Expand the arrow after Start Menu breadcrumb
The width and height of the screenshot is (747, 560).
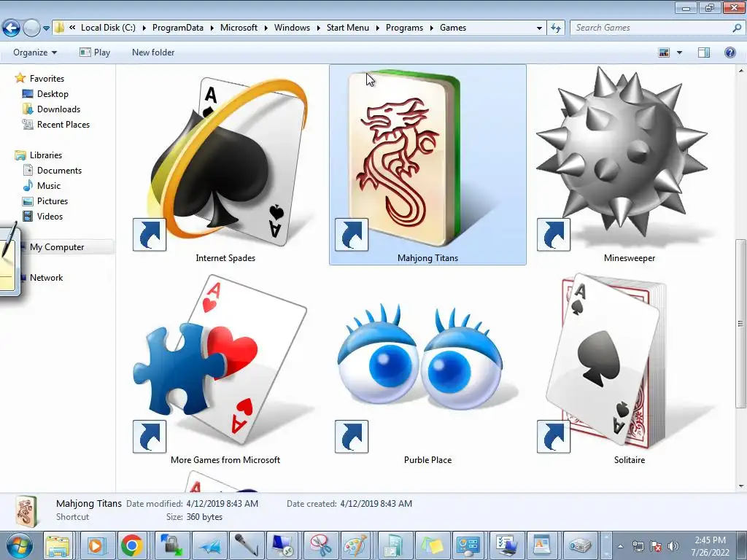coord(377,28)
